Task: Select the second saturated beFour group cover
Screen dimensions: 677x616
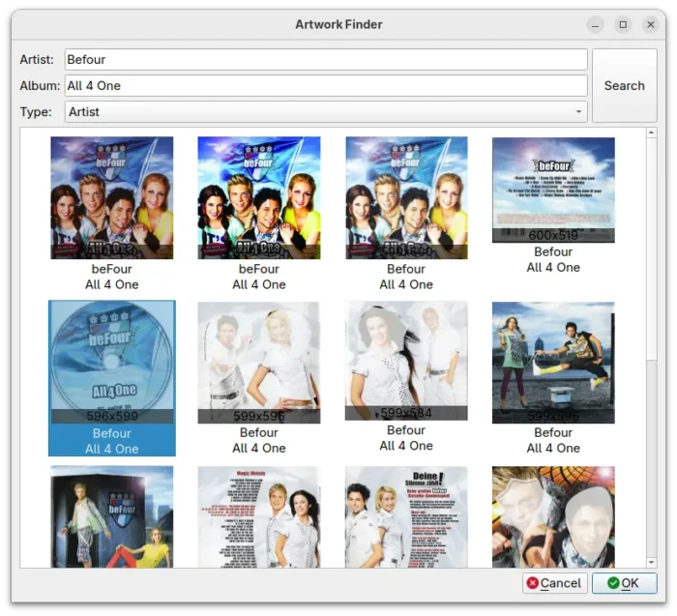Action: [x=259, y=198]
